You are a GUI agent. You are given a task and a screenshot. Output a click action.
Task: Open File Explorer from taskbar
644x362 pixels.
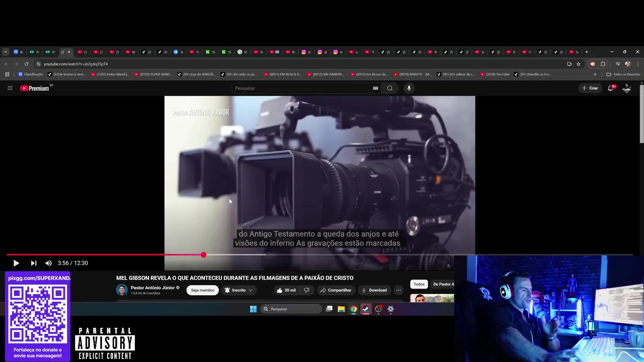pos(341,309)
